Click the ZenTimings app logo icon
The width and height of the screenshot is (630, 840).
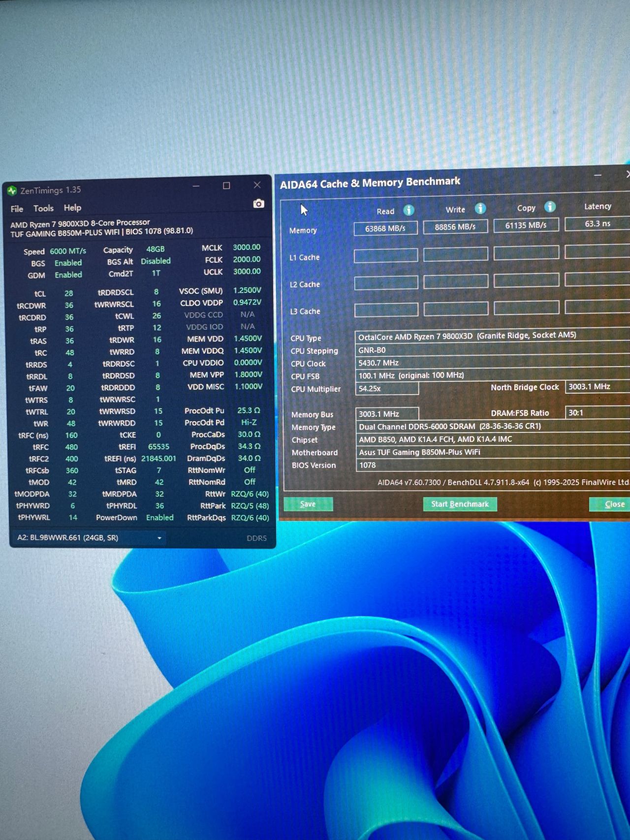pos(12,190)
